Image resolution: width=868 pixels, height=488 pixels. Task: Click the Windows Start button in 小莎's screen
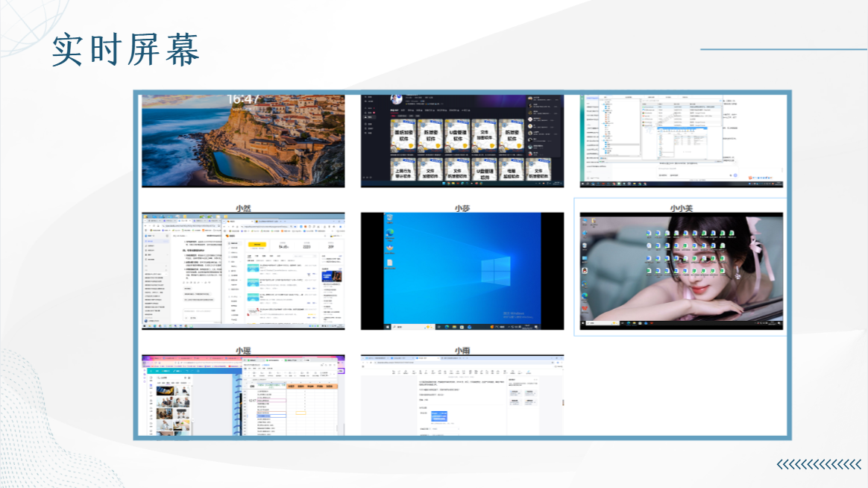pyautogui.click(x=388, y=327)
